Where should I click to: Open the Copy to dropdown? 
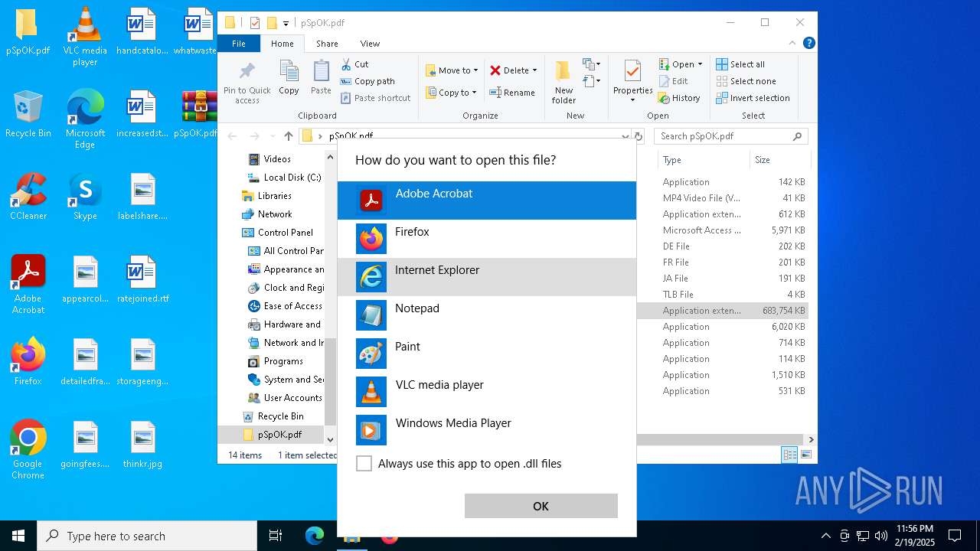click(x=452, y=93)
